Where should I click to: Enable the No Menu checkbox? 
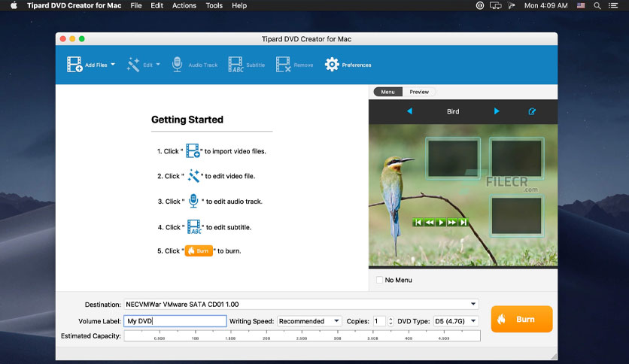pos(379,280)
